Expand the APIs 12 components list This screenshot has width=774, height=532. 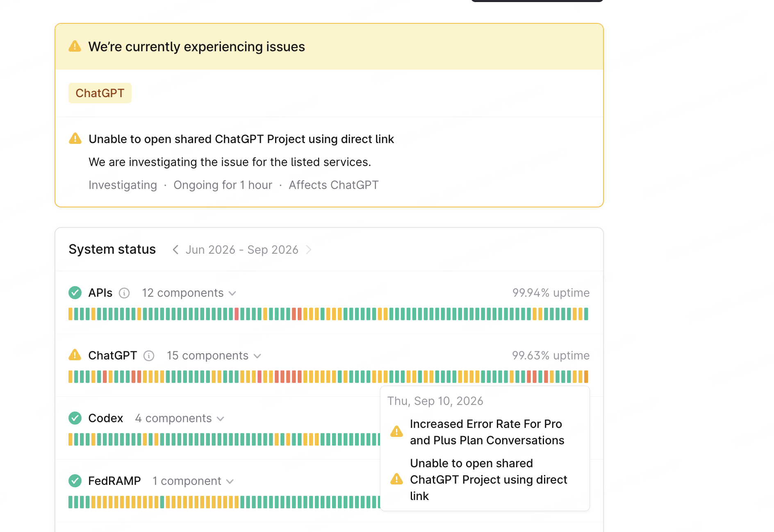pyautogui.click(x=189, y=293)
